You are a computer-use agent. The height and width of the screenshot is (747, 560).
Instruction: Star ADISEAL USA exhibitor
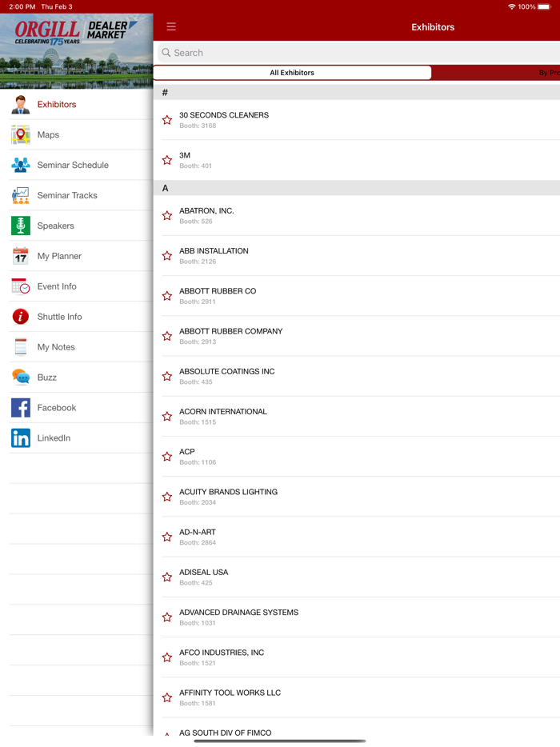[167, 577]
